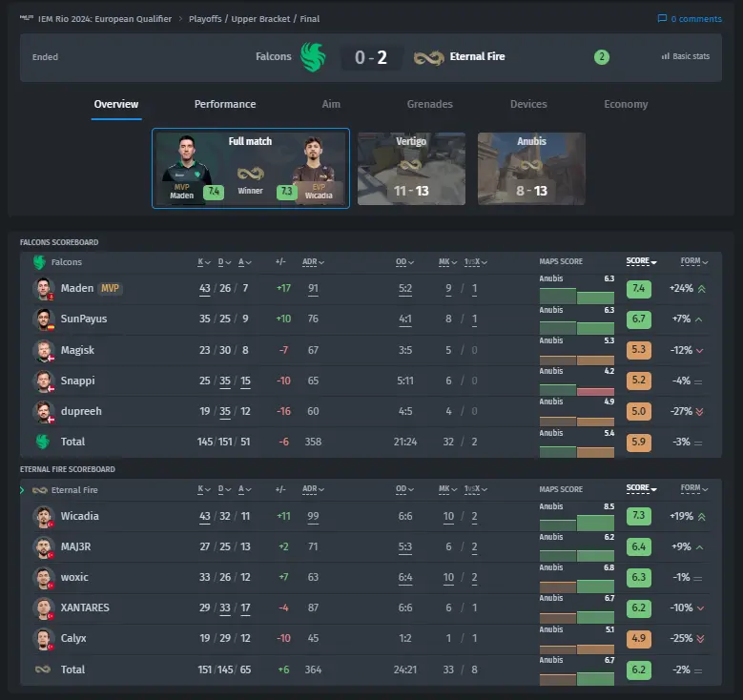This screenshot has width=743, height=700.
Task: Click Calyx's player avatar
Action: point(44,639)
